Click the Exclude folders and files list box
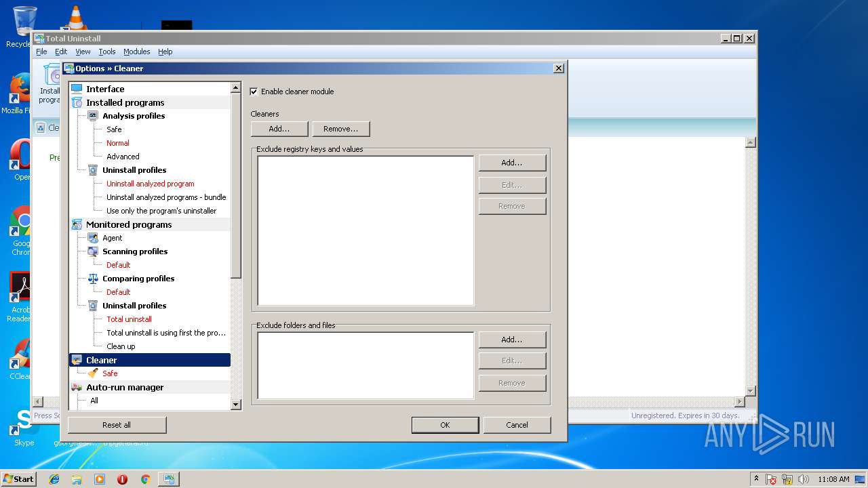Screen dimensions: 868x488 click(x=366, y=365)
